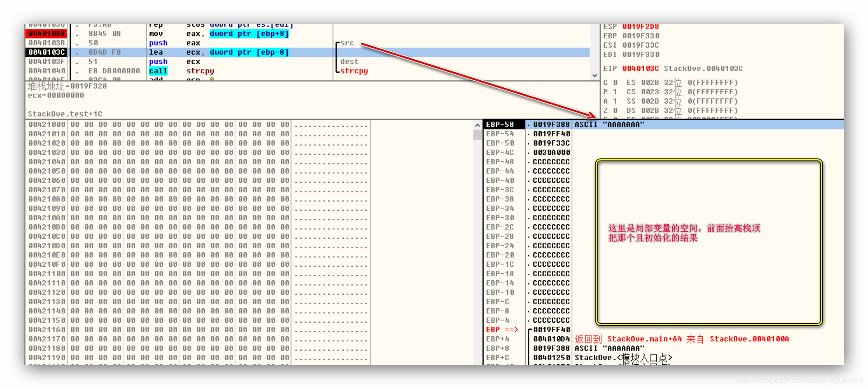Click SS segment register value 002B
The height and width of the screenshot is (389, 868).
point(650,101)
